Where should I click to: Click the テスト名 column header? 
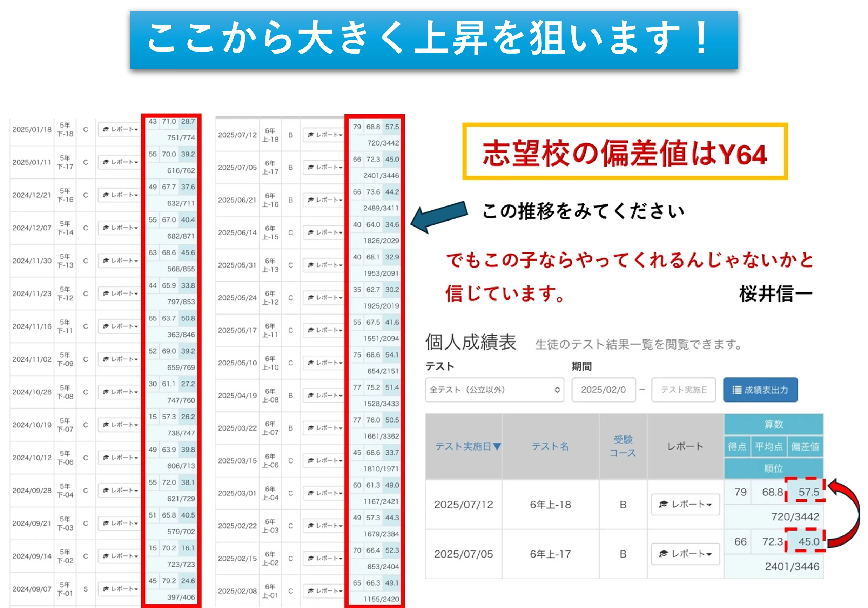550,446
